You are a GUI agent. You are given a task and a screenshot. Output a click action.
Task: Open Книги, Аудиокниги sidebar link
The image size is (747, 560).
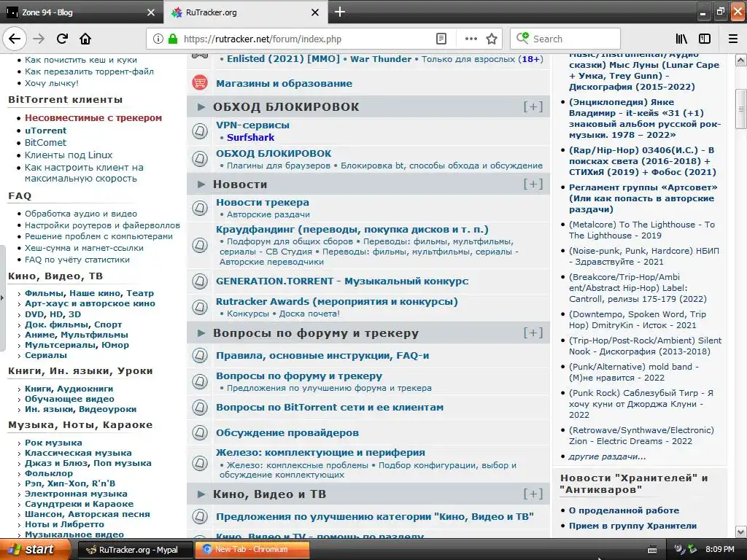[x=69, y=389]
